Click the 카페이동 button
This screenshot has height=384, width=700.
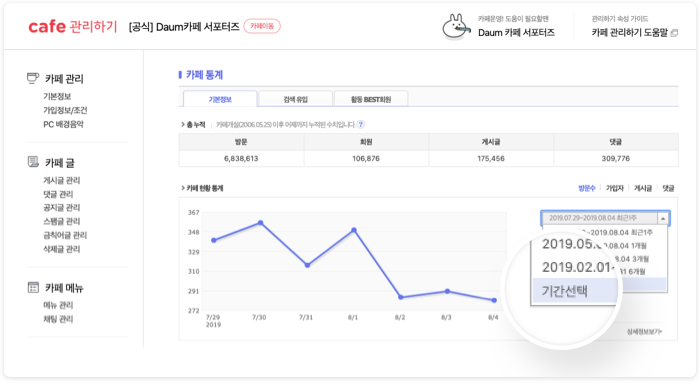pos(262,26)
